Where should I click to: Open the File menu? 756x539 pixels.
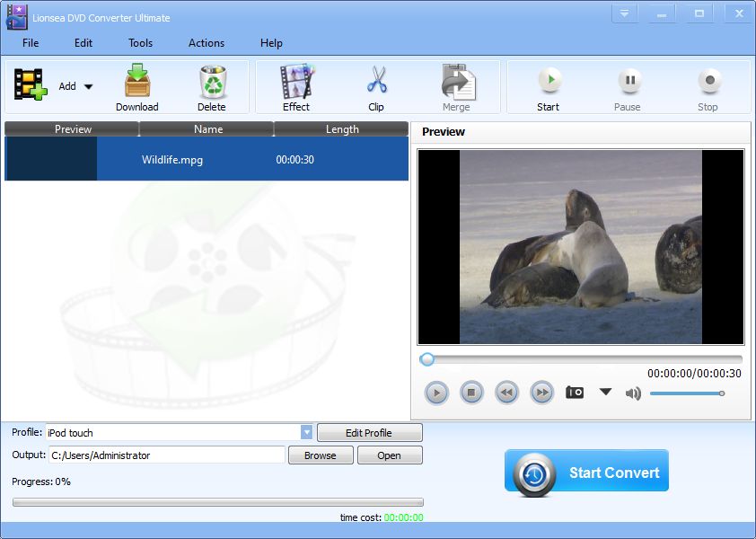[31, 43]
